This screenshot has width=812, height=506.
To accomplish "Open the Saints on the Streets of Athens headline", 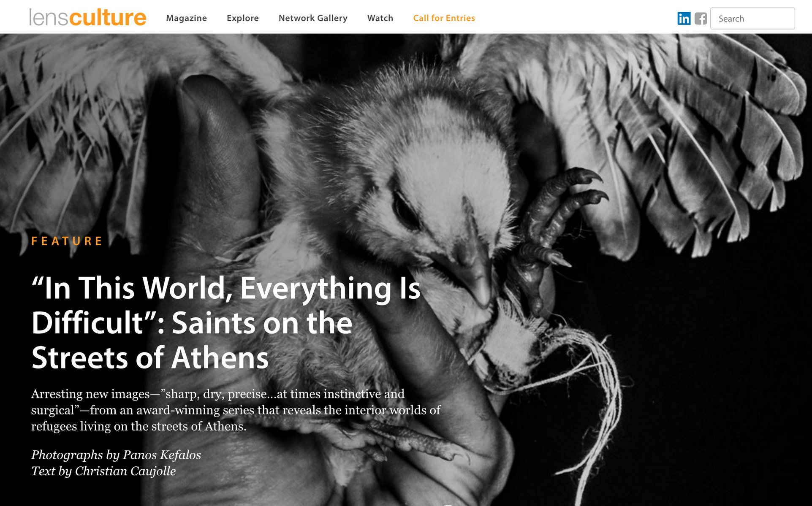I will 226,323.
